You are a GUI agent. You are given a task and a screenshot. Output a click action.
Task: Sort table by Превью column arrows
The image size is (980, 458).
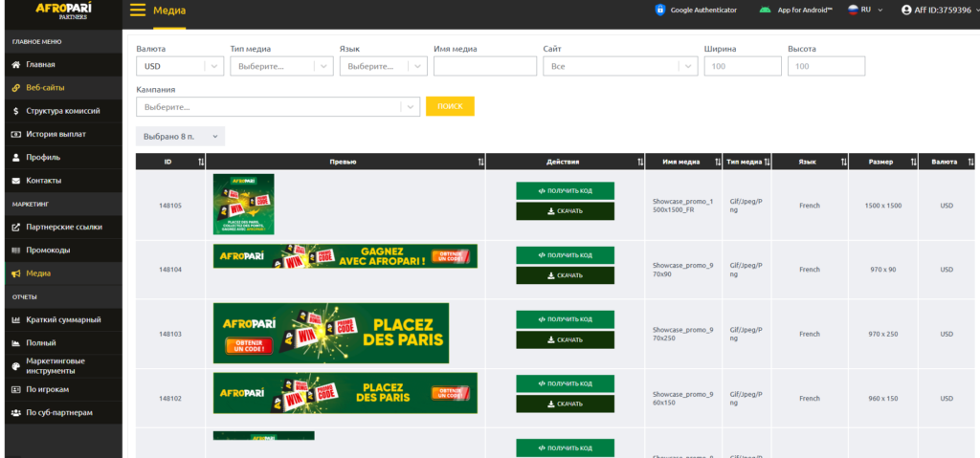[x=480, y=162]
